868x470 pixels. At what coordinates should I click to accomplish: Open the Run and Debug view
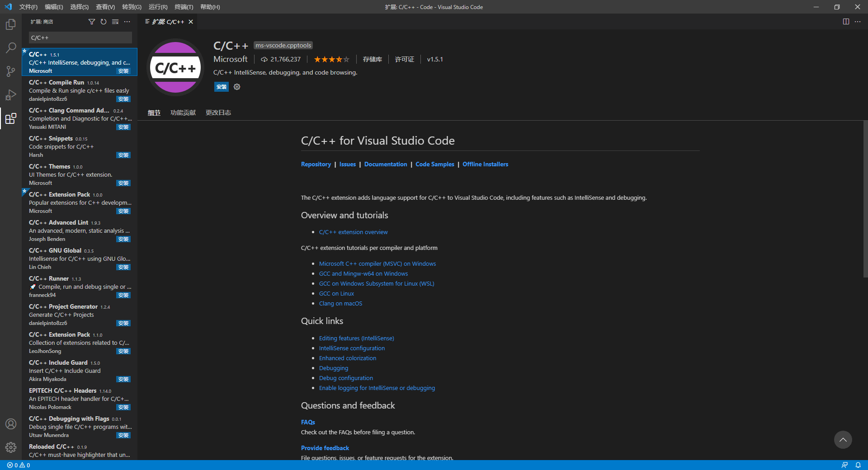[11, 95]
